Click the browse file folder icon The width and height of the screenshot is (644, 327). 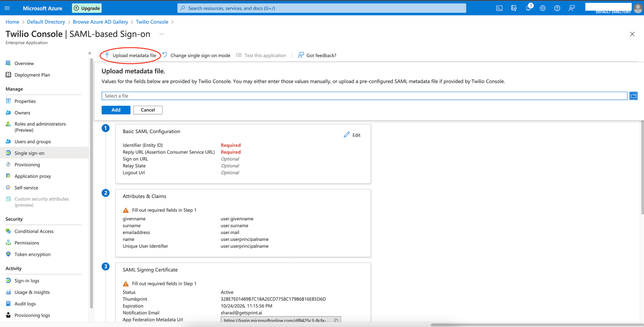click(633, 96)
